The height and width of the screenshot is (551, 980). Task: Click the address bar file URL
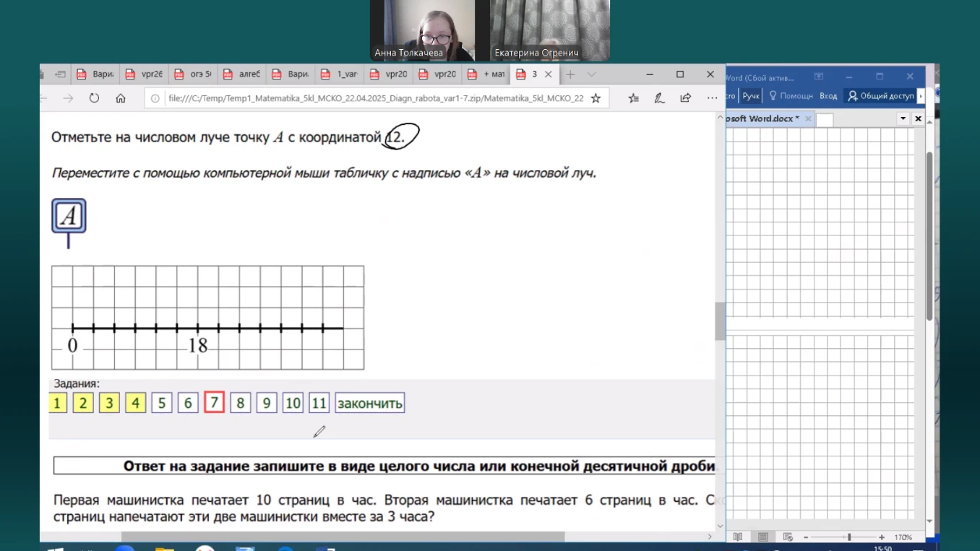tap(376, 98)
